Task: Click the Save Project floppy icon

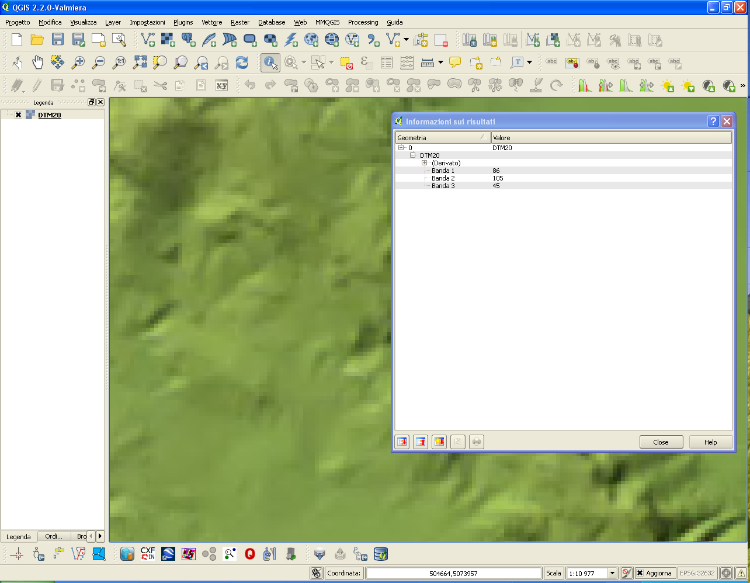Action: [57, 40]
